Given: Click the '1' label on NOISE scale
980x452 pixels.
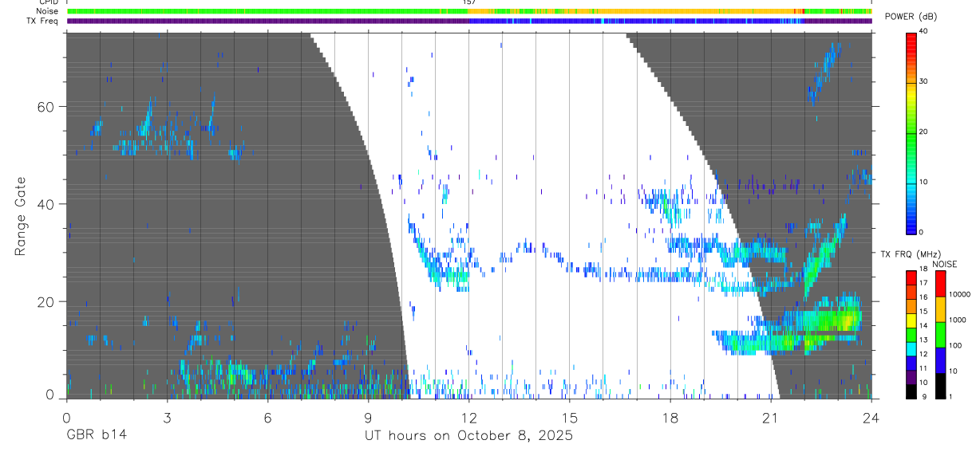Looking at the screenshot, I should click(950, 396).
